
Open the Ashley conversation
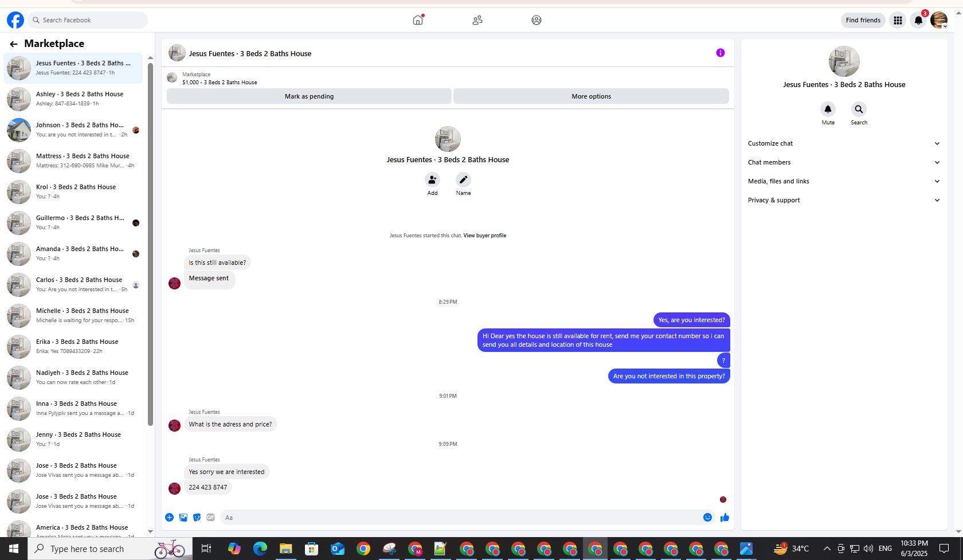[x=73, y=99]
